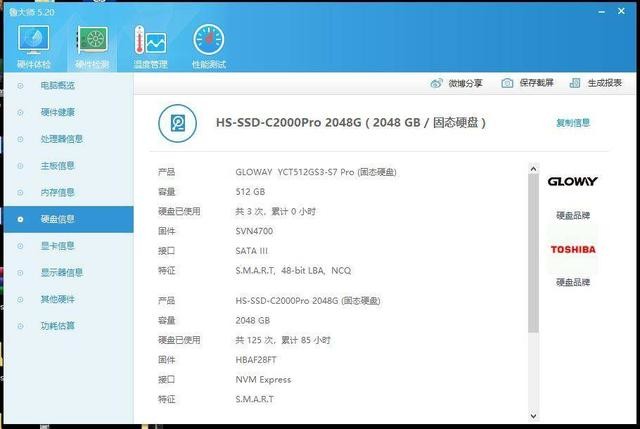Click the hard disk icon beside the HS-SSD title

pos(178,123)
